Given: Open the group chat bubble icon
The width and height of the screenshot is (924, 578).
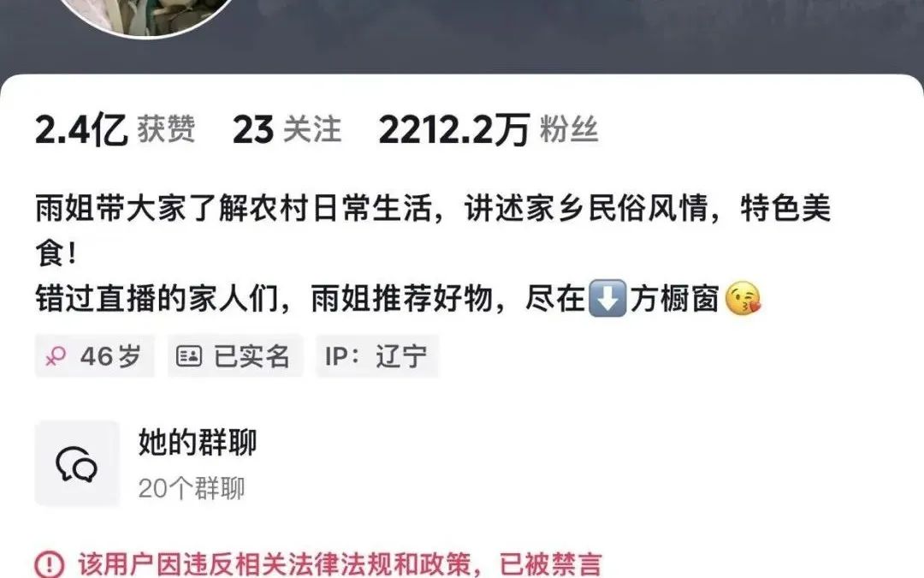Looking at the screenshot, I should click(77, 464).
